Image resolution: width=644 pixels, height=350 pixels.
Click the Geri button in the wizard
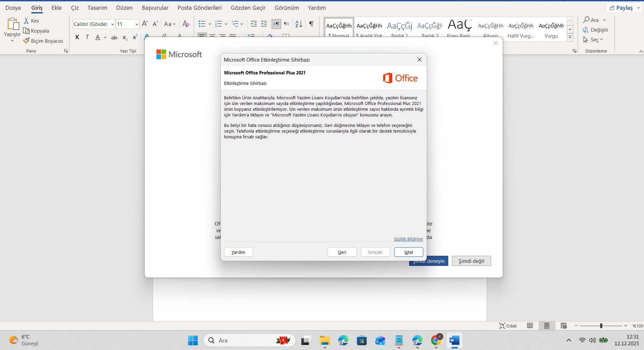point(342,252)
